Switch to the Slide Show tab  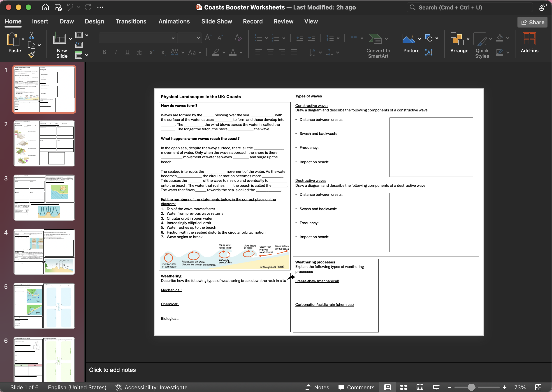coord(216,21)
